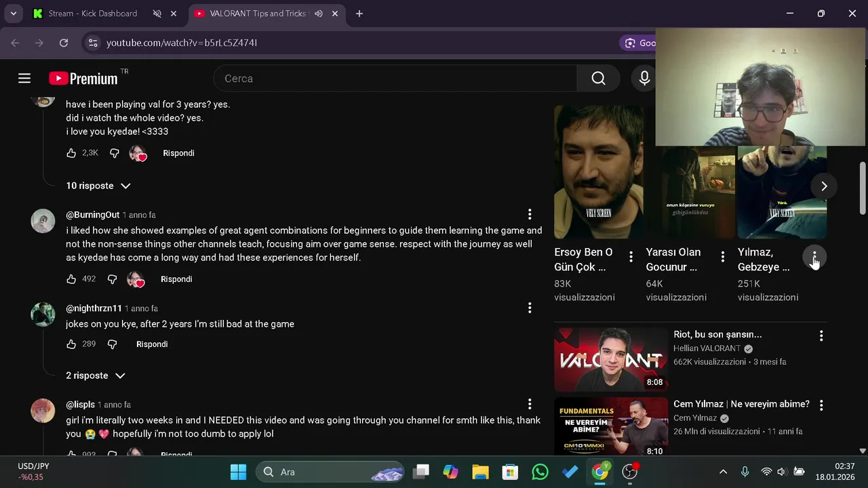Open the Riot VALORANT 8:08 video thumbnail
The image size is (868, 488).
pos(611,360)
